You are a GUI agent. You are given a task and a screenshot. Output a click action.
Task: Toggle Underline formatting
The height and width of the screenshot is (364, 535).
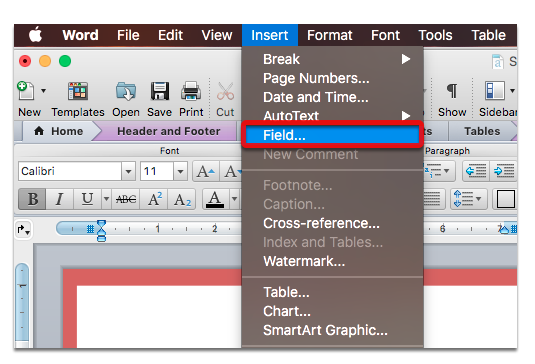click(x=87, y=199)
